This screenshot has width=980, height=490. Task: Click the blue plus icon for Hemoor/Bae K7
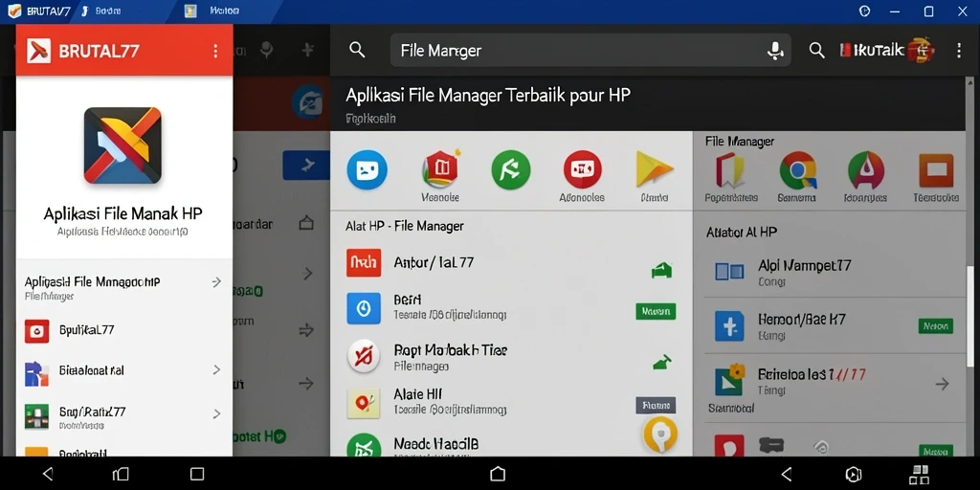click(x=729, y=325)
